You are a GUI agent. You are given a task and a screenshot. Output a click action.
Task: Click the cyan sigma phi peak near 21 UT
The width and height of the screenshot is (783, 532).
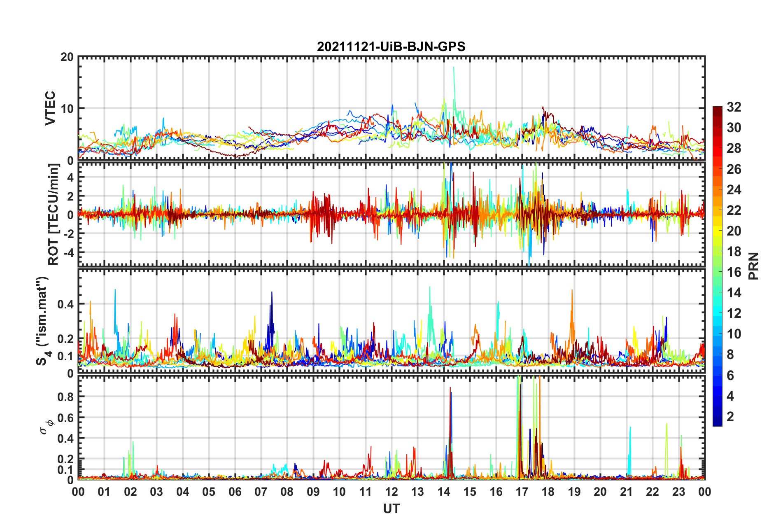coord(630,427)
